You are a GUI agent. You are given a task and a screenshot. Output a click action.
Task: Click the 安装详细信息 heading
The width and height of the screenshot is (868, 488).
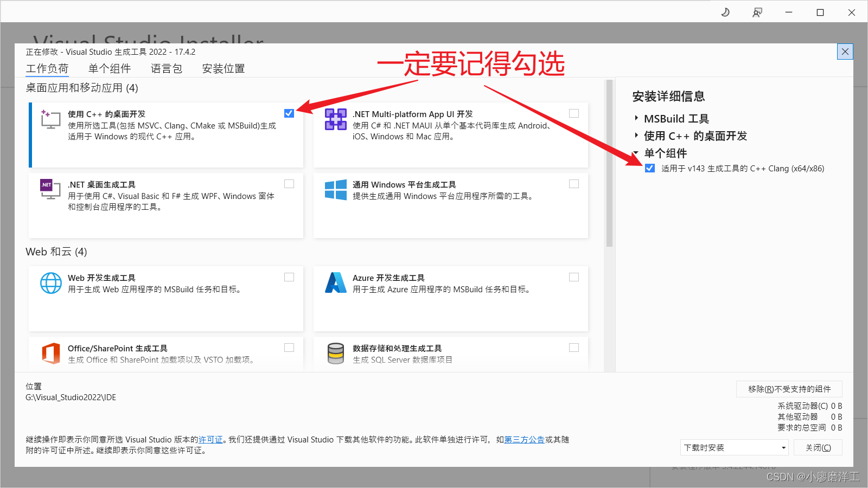pyautogui.click(x=668, y=97)
